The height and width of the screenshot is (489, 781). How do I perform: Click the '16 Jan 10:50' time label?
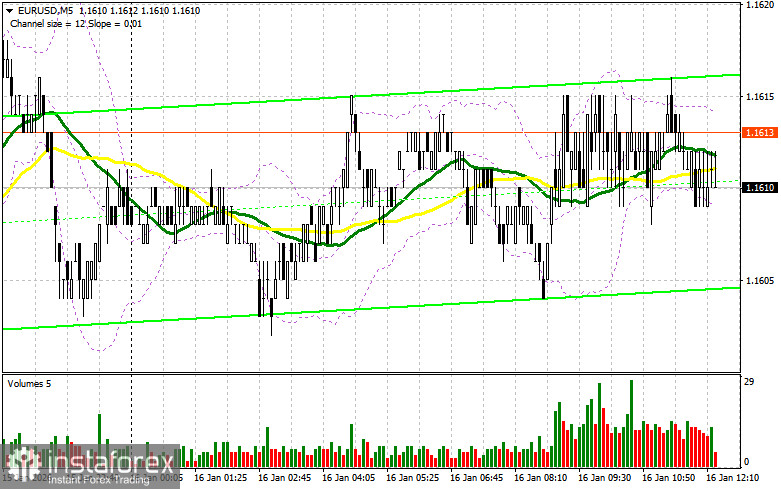pos(668,478)
